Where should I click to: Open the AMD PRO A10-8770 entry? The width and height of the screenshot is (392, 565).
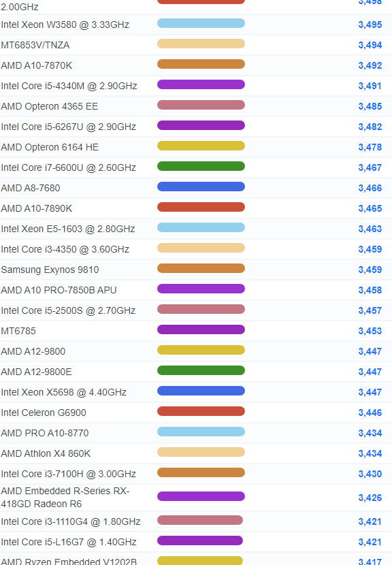coord(45,433)
